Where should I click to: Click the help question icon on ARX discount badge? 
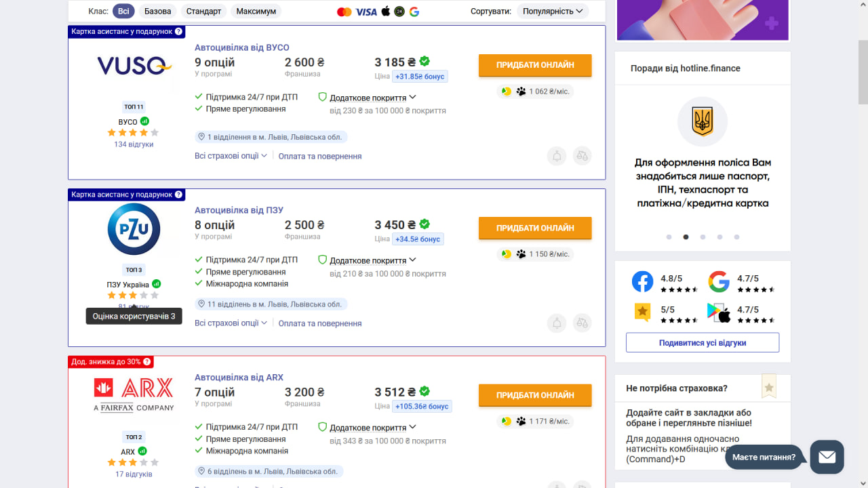[147, 362]
